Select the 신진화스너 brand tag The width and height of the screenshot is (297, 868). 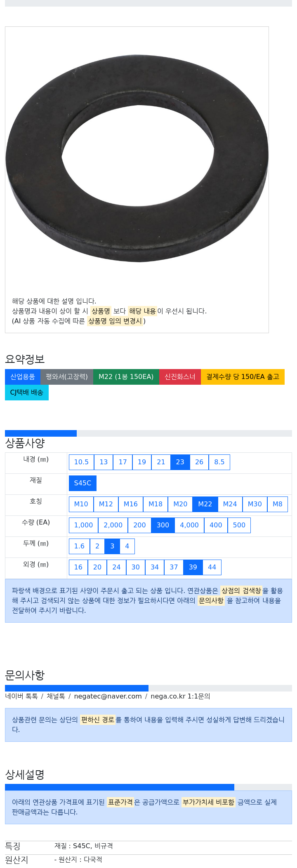coord(180,377)
